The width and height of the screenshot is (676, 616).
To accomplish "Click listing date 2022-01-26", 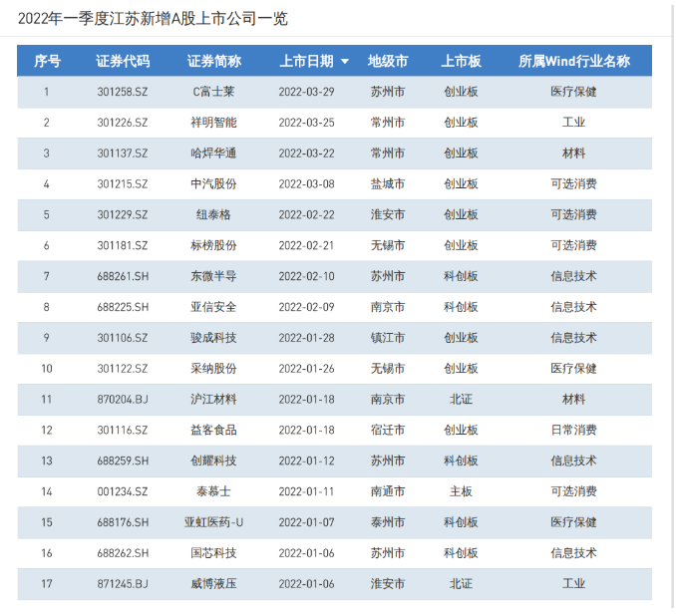I will click(306, 369).
